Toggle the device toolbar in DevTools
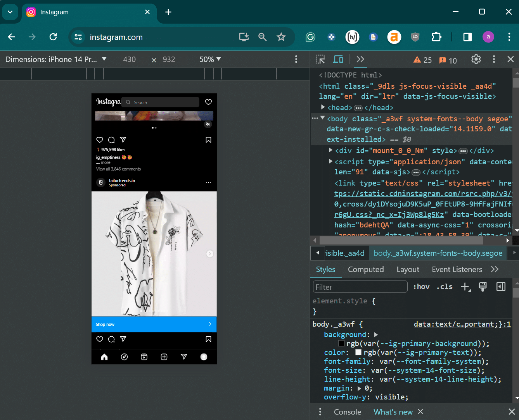Viewport: 519px width, 420px height. pyautogui.click(x=338, y=59)
